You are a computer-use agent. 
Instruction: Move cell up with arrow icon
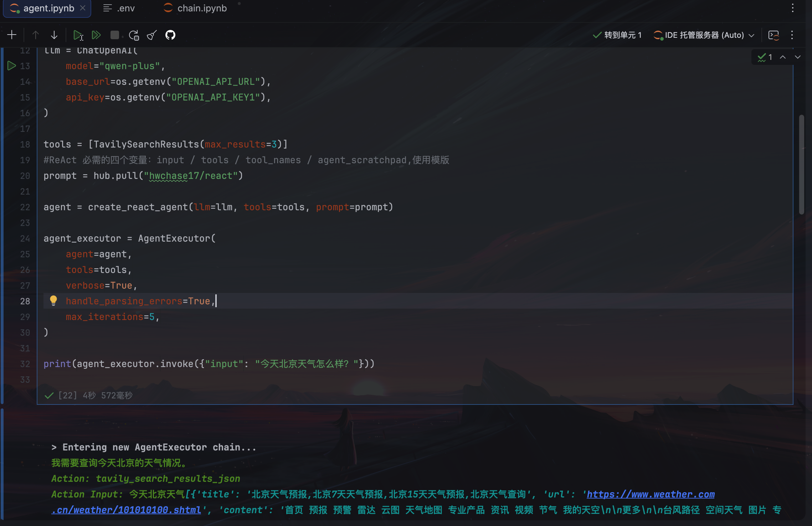click(35, 35)
